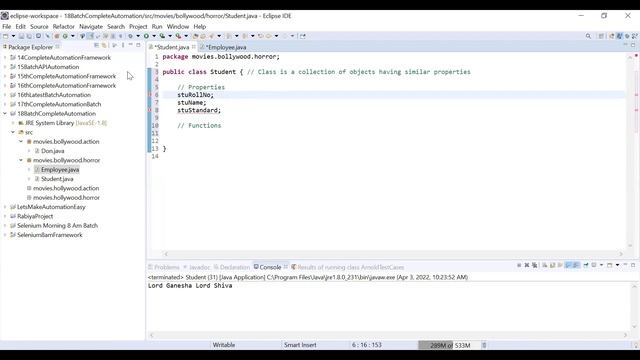Click the heap memory status indicator
This screenshot has width=640, height=360.
pyautogui.click(x=449, y=345)
